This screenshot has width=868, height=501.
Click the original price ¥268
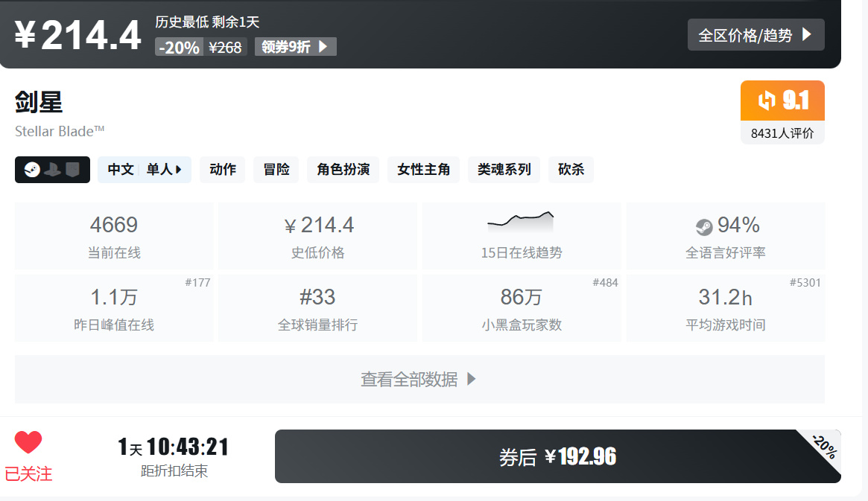[225, 48]
